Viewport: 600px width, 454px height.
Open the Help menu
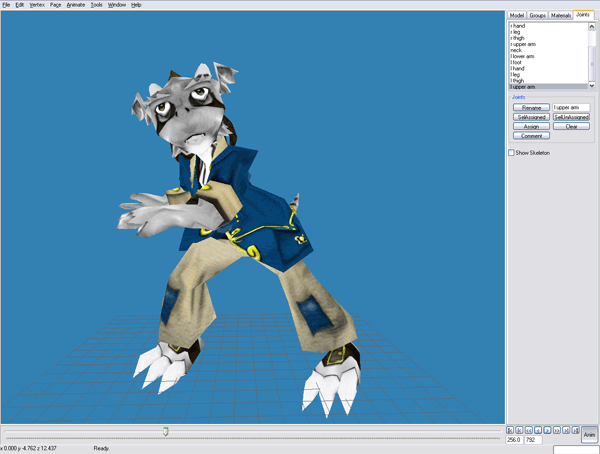(x=136, y=5)
